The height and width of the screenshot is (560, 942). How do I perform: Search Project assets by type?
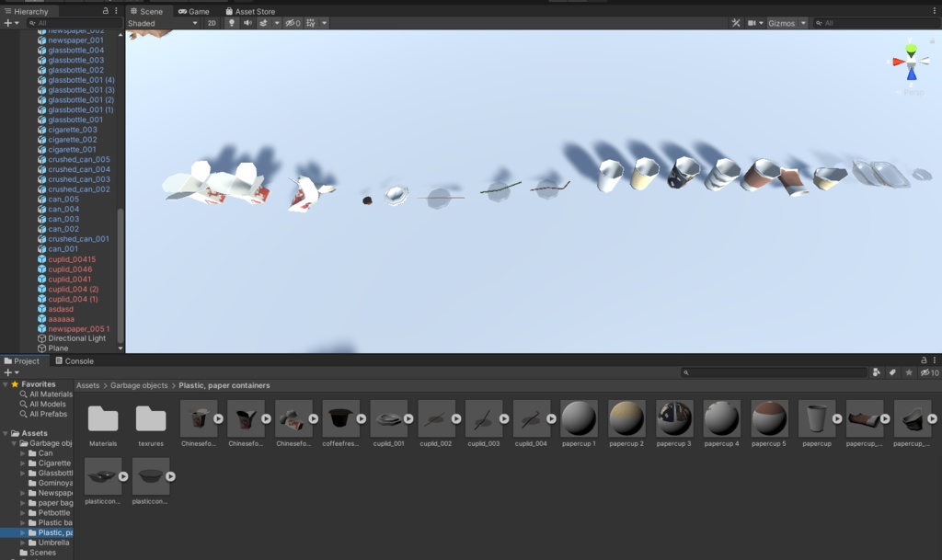point(877,372)
